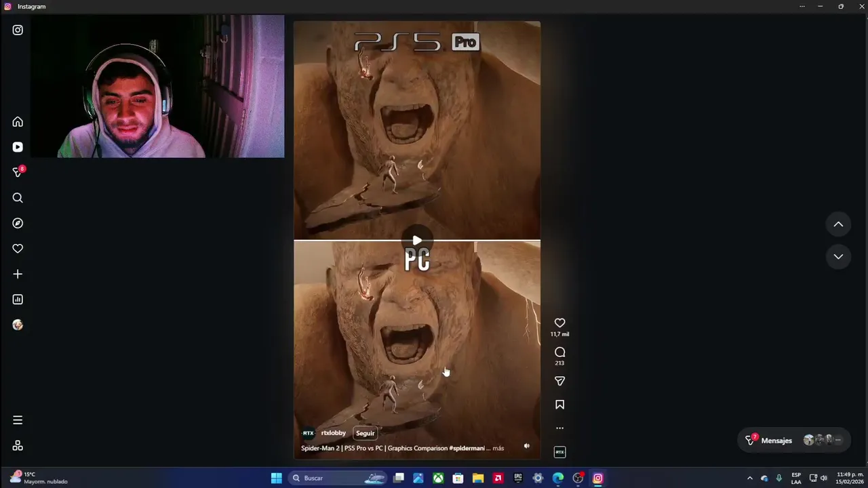Open the audio thumbnail below reel options
The height and width of the screenshot is (488, 868).
point(559,452)
